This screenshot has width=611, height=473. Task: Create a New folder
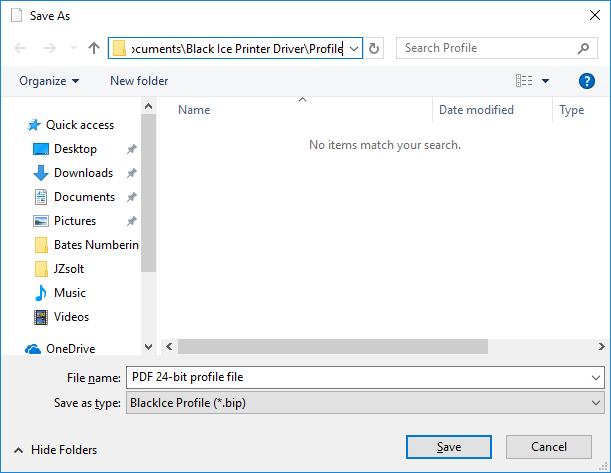tap(139, 81)
